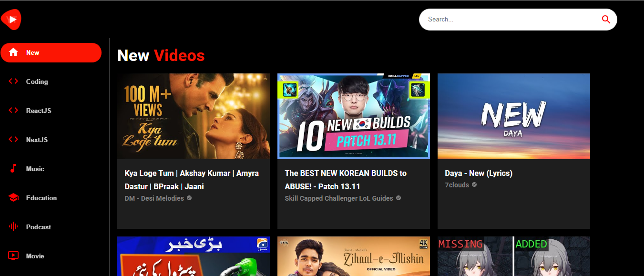Click the red search magnifier icon
Image resolution: width=644 pixels, height=276 pixels.
606,20
